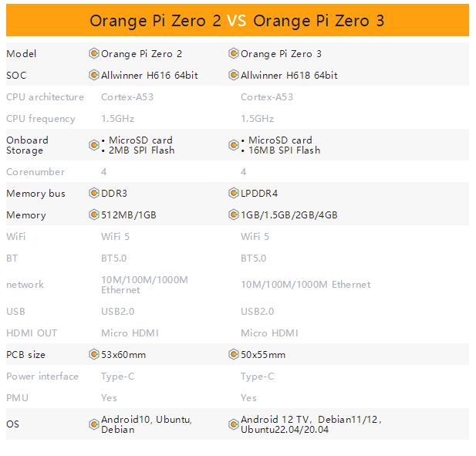The width and height of the screenshot is (476, 456).
Task: Click the icon next to DDR3
Action: pos(94,193)
